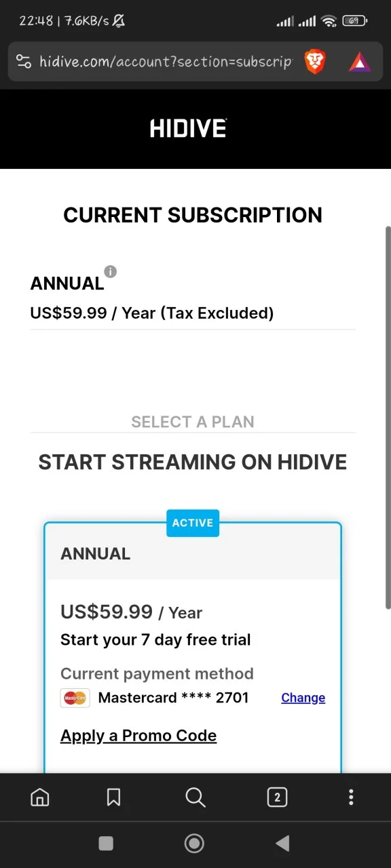The image size is (391, 868).
Task: Tap the site settings icon in address bar
Action: (24, 62)
